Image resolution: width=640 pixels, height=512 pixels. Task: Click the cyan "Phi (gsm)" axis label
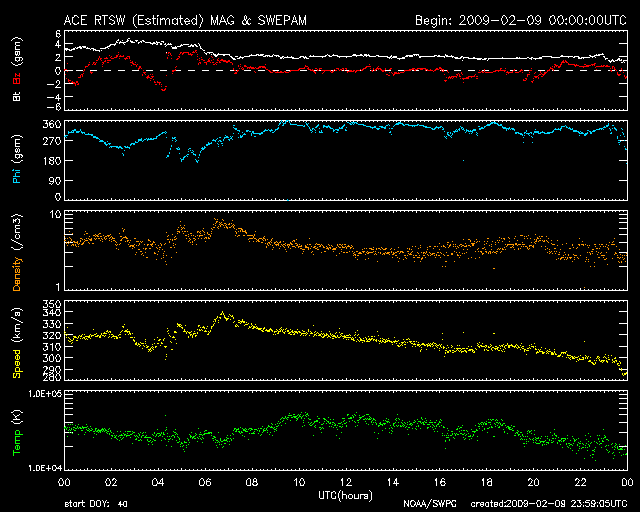tap(17, 159)
